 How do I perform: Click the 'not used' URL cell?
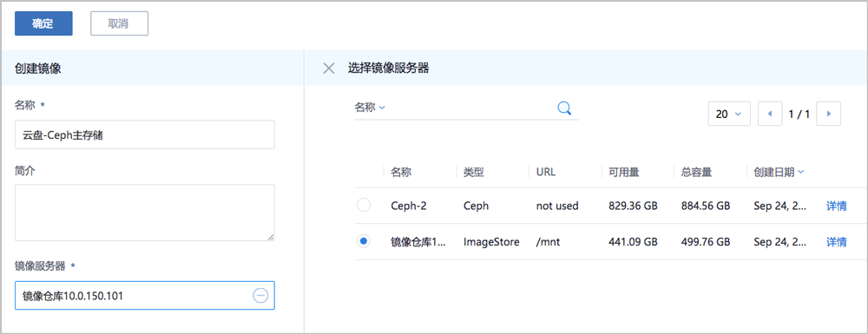[557, 206]
